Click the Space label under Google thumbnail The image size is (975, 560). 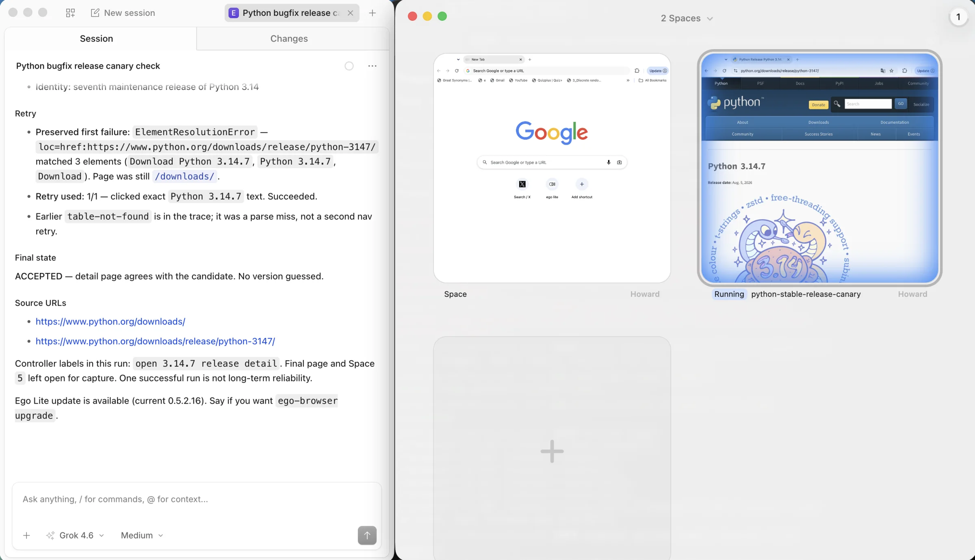click(455, 294)
